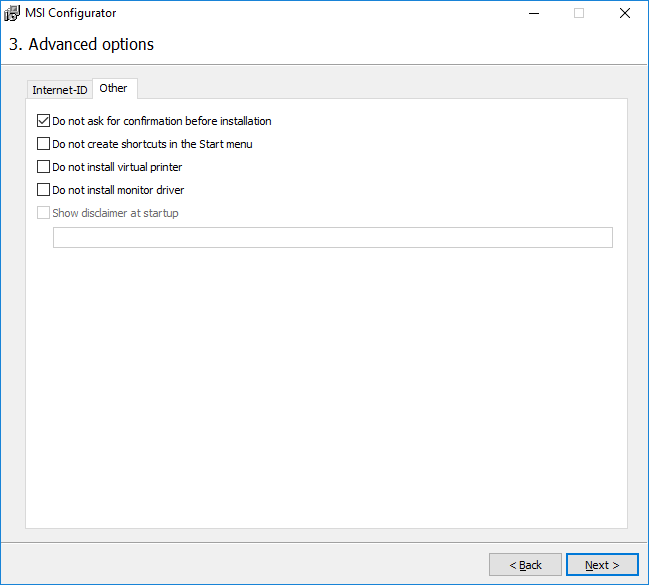
Task: Tick the do not install virtual printer checkbox
Action: pos(43,167)
